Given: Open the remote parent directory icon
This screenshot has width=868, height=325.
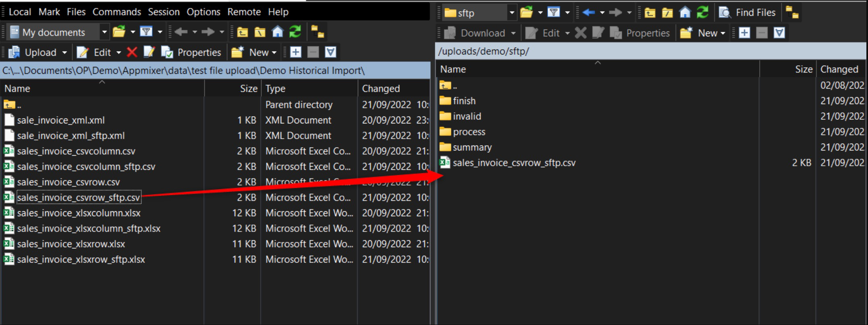Looking at the screenshot, I should click(650, 12).
